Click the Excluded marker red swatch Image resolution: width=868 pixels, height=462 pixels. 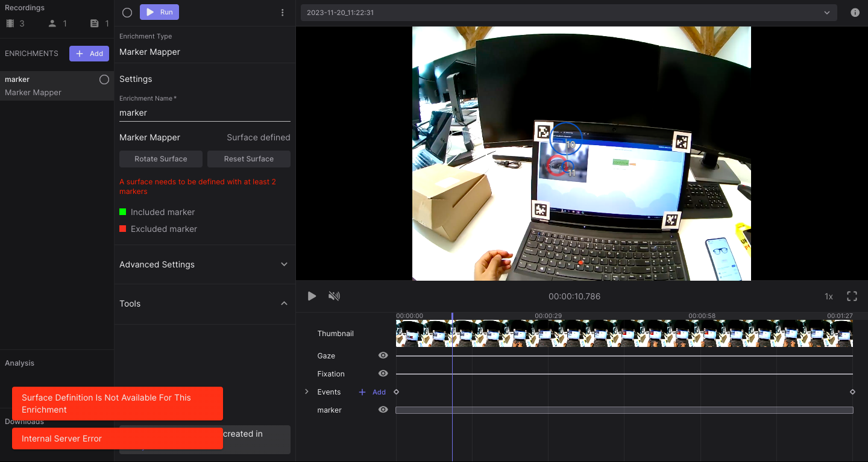click(x=123, y=229)
